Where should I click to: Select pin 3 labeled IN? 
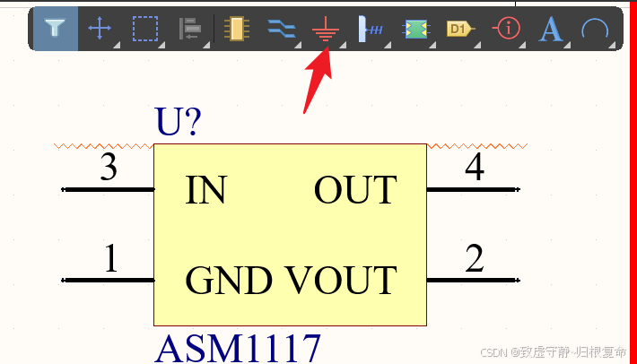tap(108, 189)
